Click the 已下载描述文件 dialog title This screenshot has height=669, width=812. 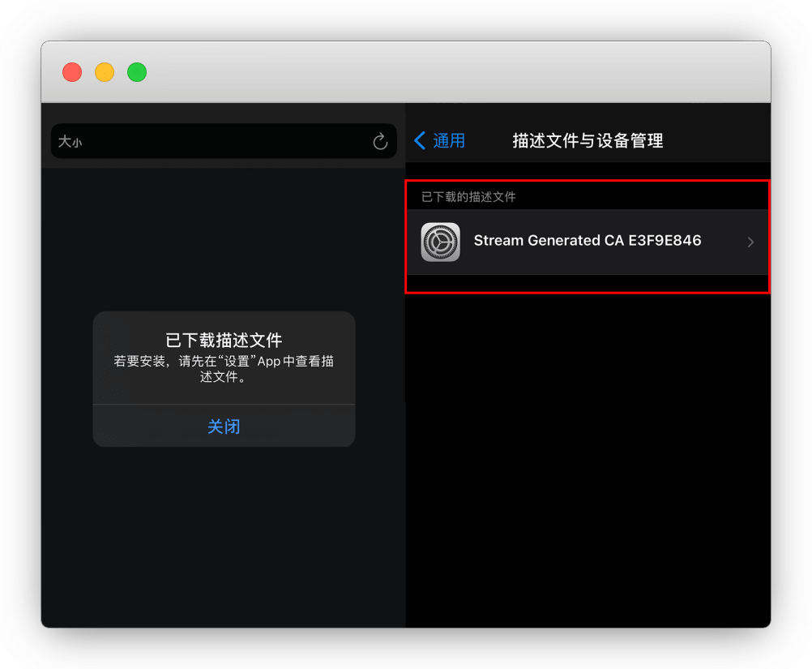point(224,340)
